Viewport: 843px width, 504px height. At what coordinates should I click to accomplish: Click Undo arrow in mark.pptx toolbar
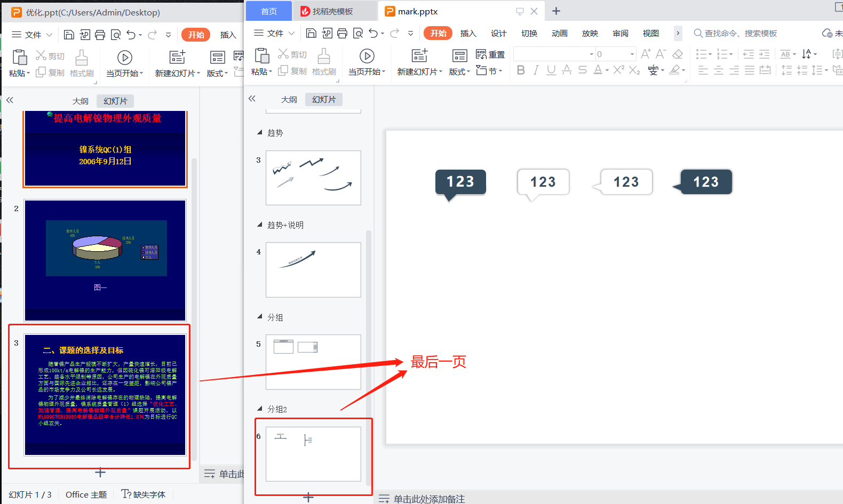373,34
